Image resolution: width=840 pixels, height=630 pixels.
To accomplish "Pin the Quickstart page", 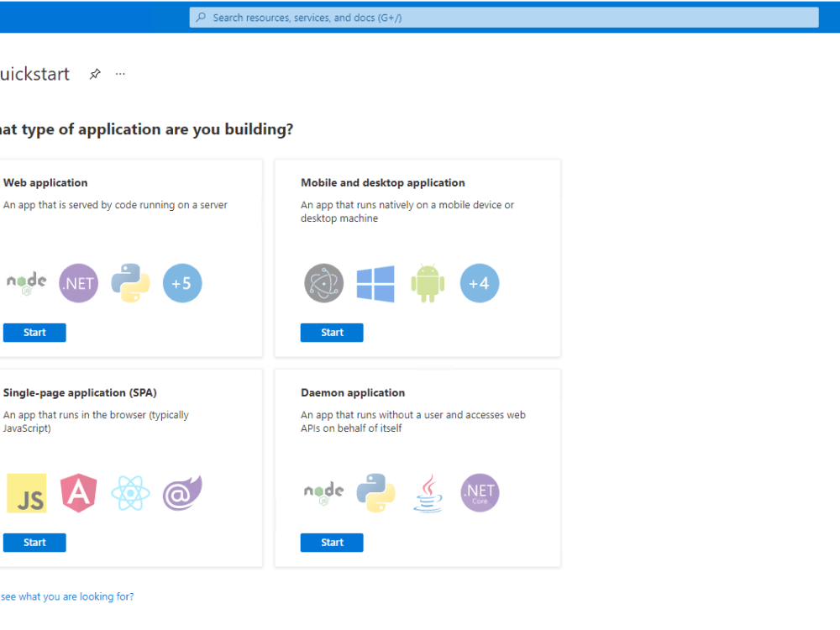I will [x=94, y=73].
